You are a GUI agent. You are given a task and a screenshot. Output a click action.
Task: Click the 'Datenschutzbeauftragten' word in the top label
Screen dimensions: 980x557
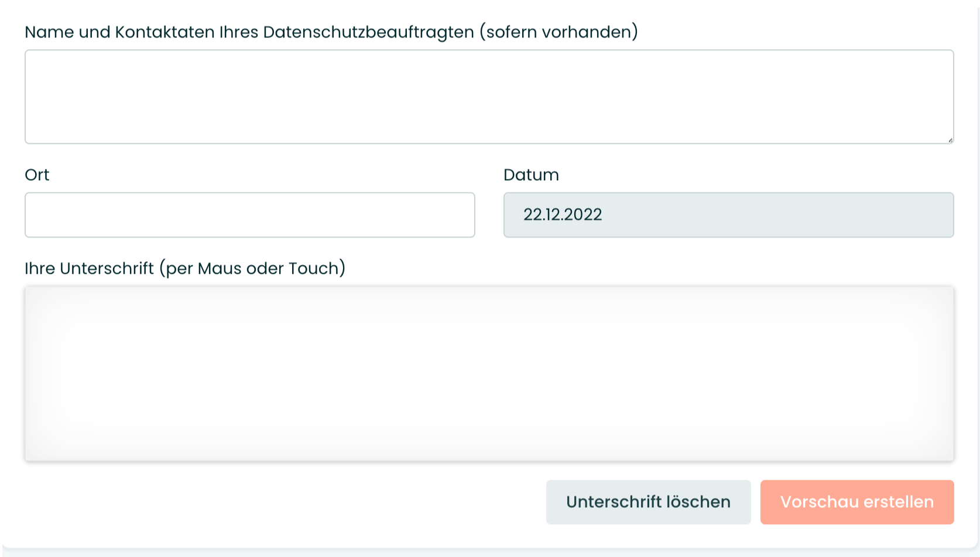tap(369, 32)
